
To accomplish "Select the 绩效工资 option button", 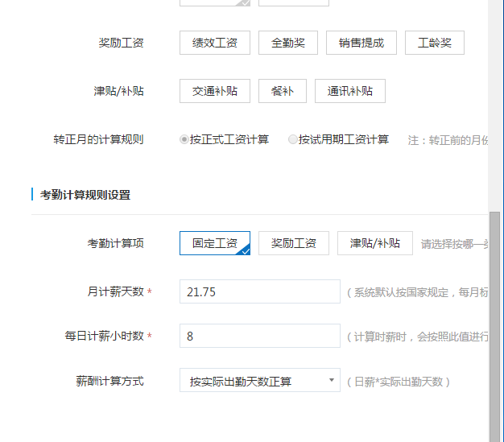I will click(215, 43).
